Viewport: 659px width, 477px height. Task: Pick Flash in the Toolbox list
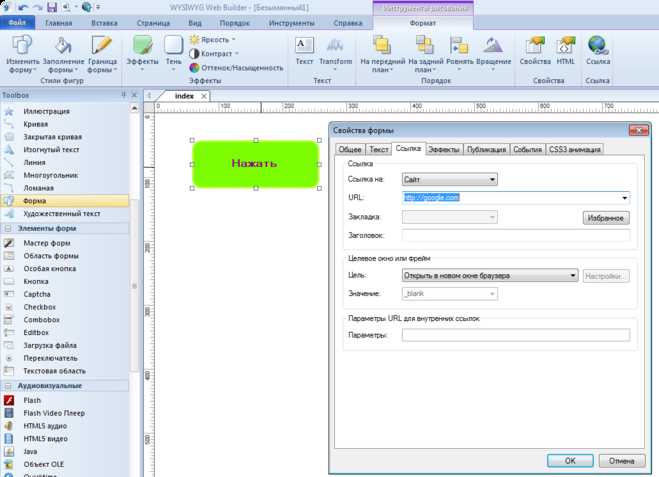tap(32, 400)
